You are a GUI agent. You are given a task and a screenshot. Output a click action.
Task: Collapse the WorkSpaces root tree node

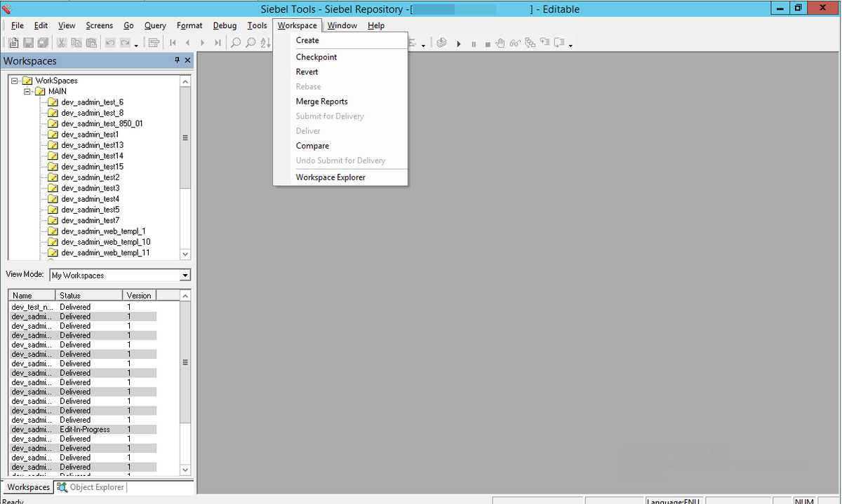click(x=15, y=81)
